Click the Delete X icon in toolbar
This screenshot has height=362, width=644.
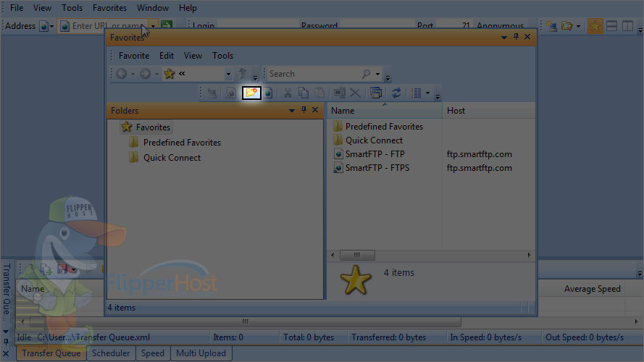[x=355, y=93]
